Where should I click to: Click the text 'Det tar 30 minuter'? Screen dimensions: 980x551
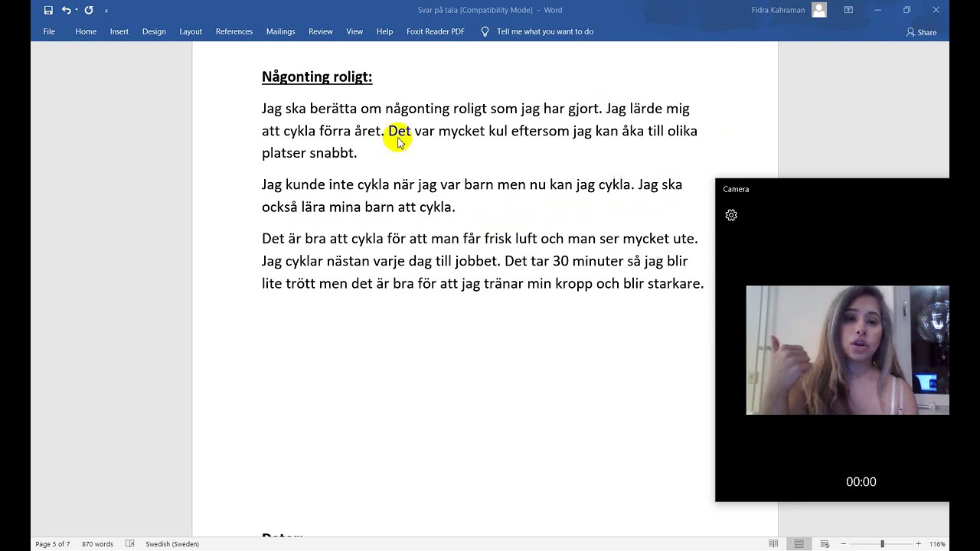click(563, 261)
